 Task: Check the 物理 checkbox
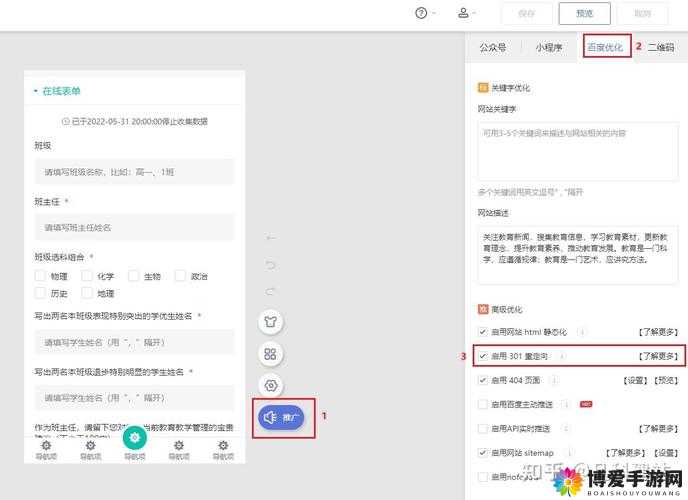click(40, 276)
